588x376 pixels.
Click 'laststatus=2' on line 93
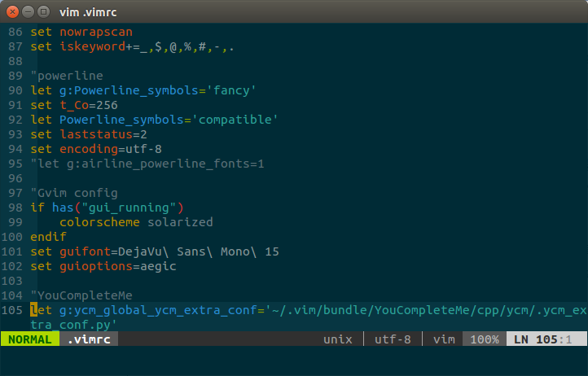(103, 134)
